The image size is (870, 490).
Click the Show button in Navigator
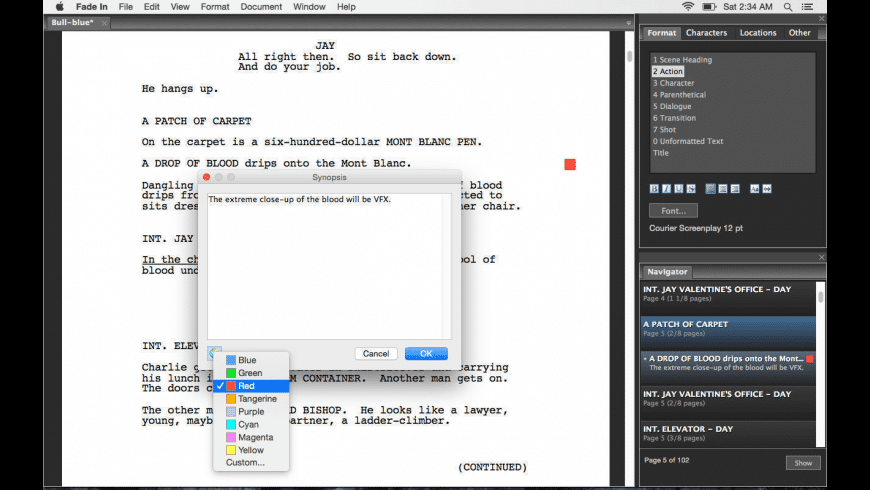[803, 463]
